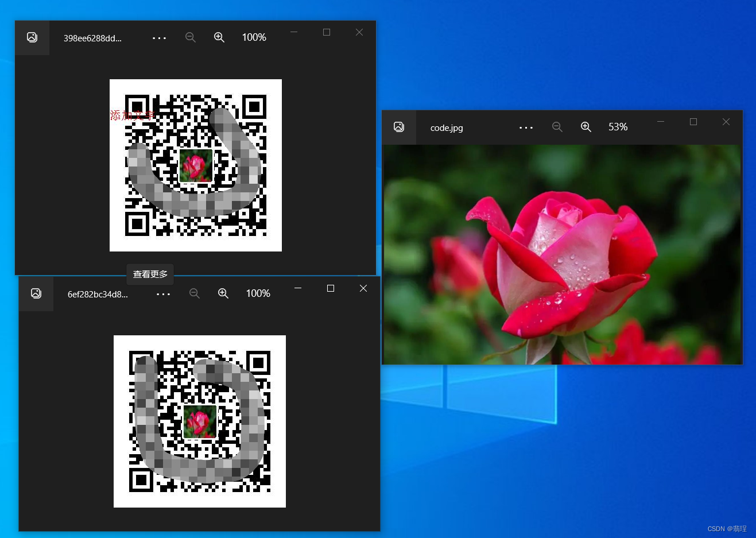Zoom in within the code.jpg window
This screenshot has width=756, height=538.
click(x=586, y=127)
